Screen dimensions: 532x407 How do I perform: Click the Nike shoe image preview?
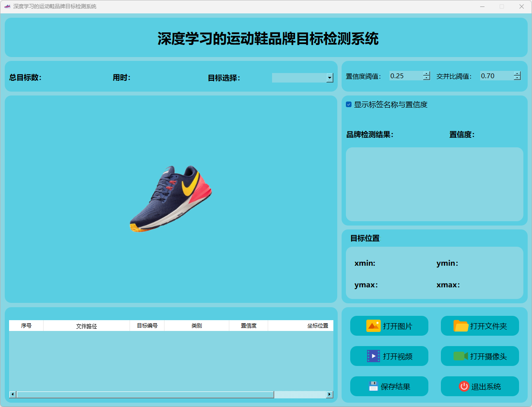171,199
